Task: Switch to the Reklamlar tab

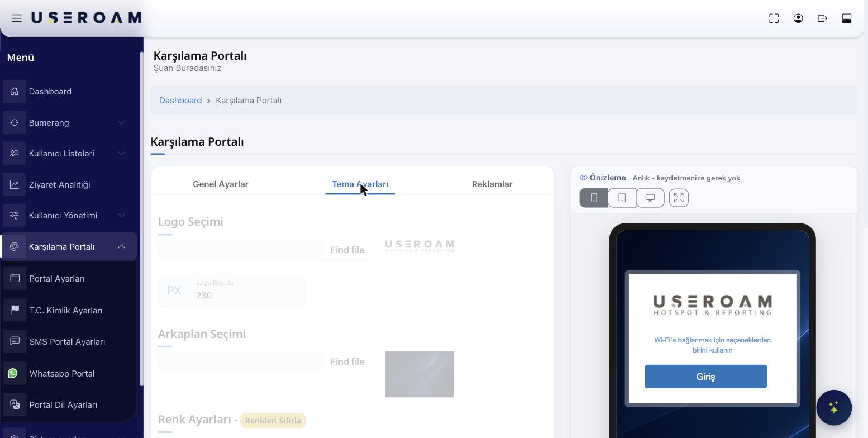Action: pos(492,184)
